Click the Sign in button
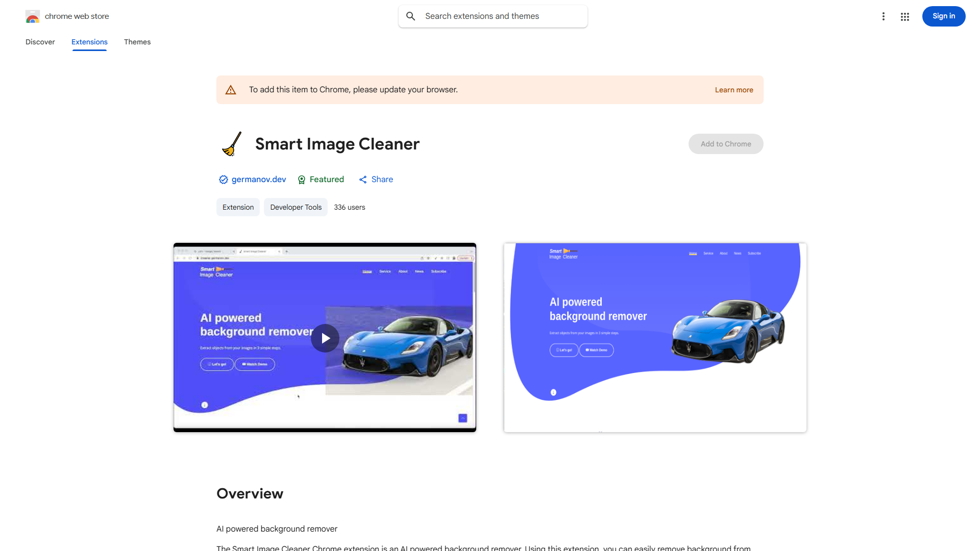Screen dimensions: 980x551 (x=943, y=16)
